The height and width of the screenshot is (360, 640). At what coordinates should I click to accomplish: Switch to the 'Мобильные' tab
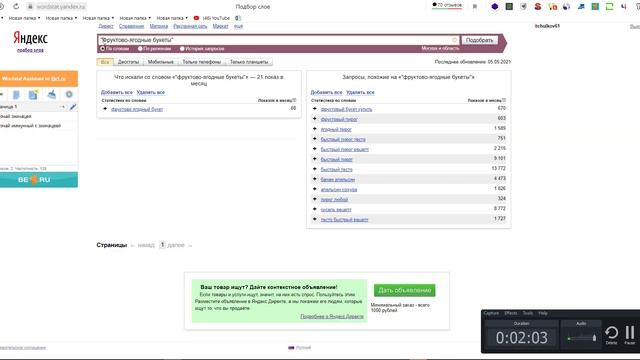click(x=160, y=62)
